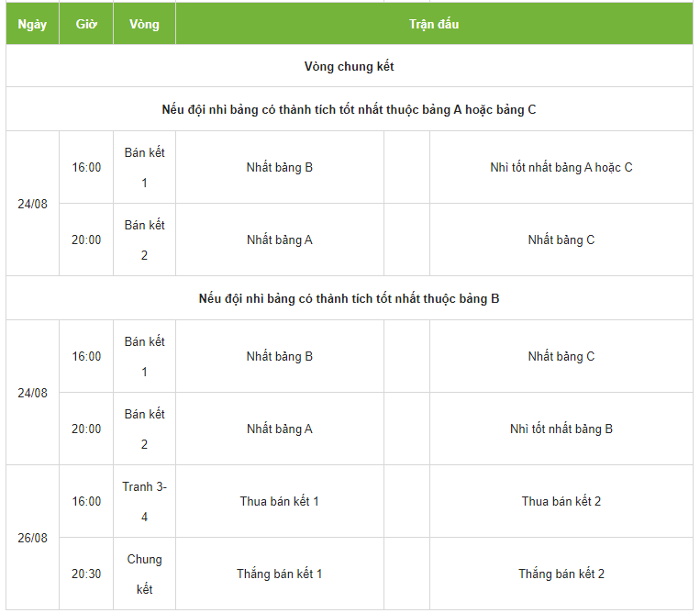The height and width of the screenshot is (613, 700).
Task: Click the 16:00 time in the Tranh 3-4 row
Action: click(86, 501)
